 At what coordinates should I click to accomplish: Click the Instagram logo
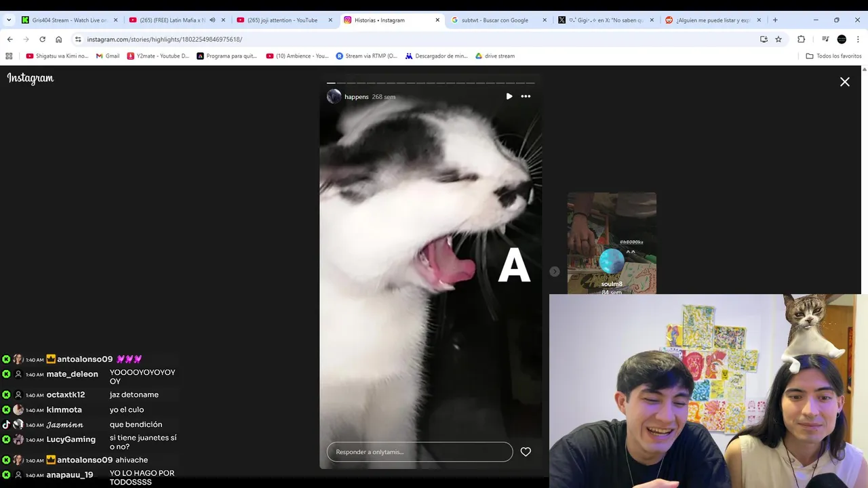(31, 79)
